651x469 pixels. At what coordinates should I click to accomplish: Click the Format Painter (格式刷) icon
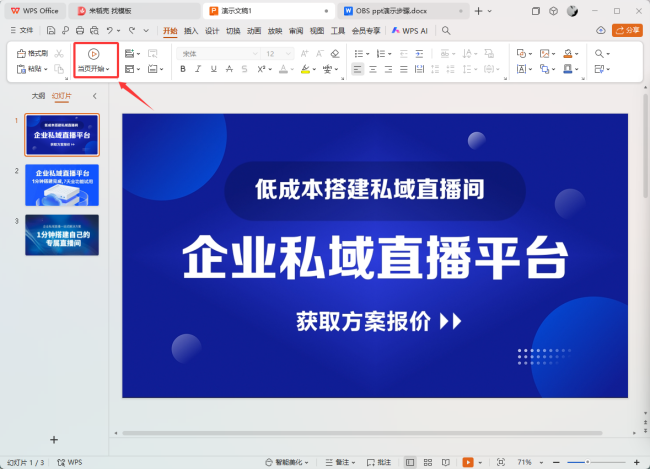click(33, 52)
